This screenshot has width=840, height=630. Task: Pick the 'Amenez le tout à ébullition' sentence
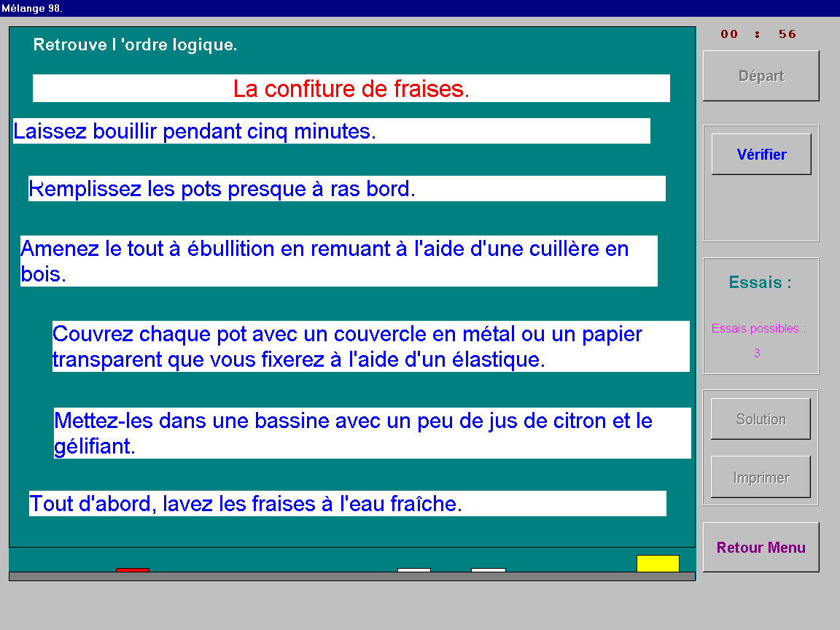click(338, 261)
